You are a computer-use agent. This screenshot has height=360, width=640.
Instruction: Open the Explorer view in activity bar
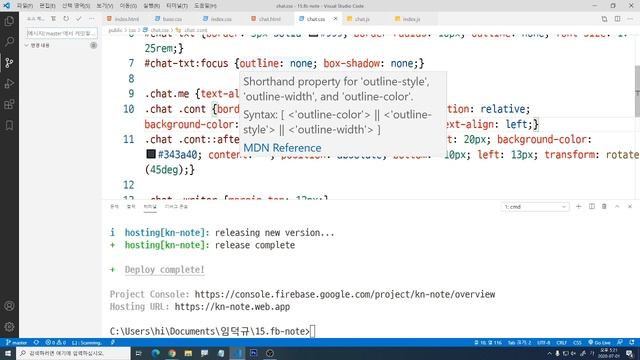pos(9,21)
